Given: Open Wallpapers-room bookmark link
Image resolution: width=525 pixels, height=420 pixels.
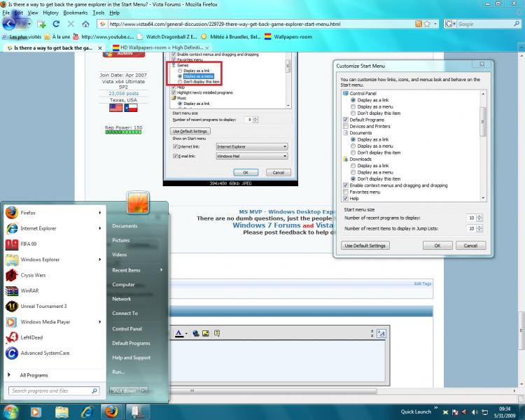Looking at the screenshot, I should pyautogui.click(x=288, y=37).
